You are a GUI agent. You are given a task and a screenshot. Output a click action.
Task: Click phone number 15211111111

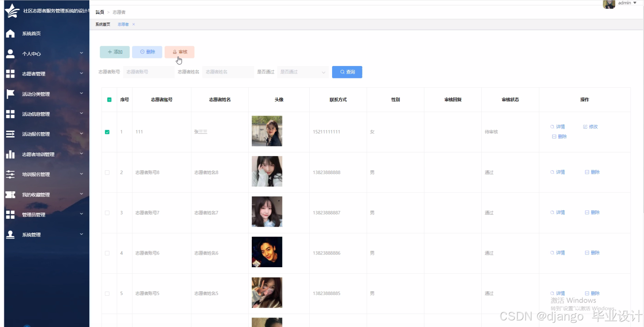[326, 132]
